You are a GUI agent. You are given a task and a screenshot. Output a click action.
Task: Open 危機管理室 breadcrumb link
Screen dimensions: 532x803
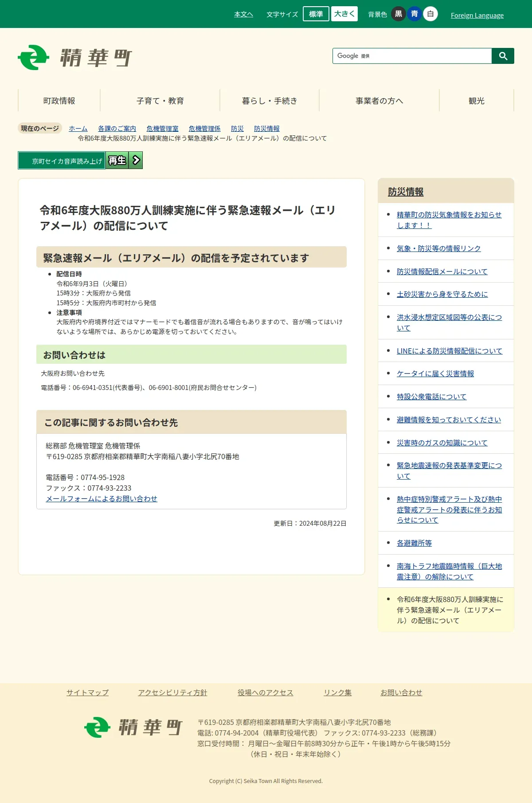pyautogui.click(x=162, y=128)
